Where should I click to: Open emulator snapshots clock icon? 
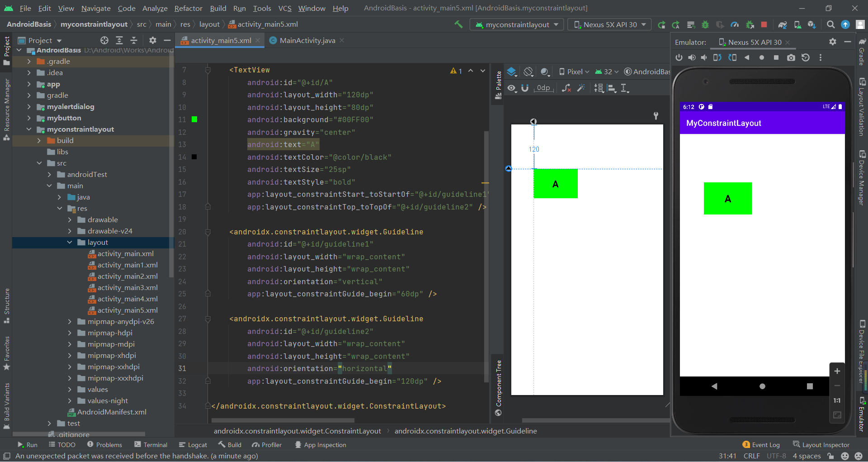(806, 57)
